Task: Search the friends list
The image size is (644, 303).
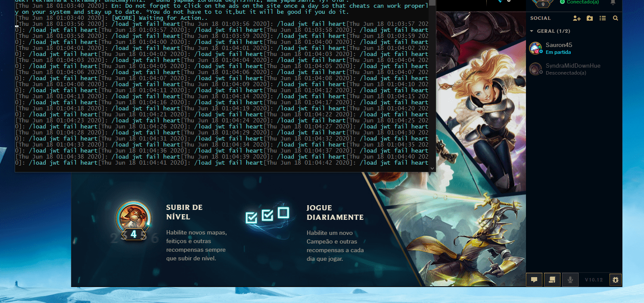Action: [615, 18]
